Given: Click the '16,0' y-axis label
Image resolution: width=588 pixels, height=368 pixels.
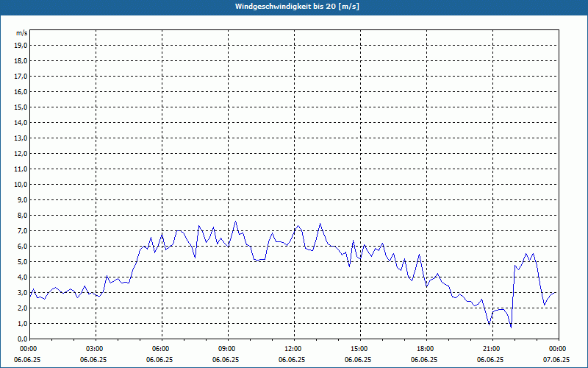Looking at the screenshot, I should tap(21, 91).
